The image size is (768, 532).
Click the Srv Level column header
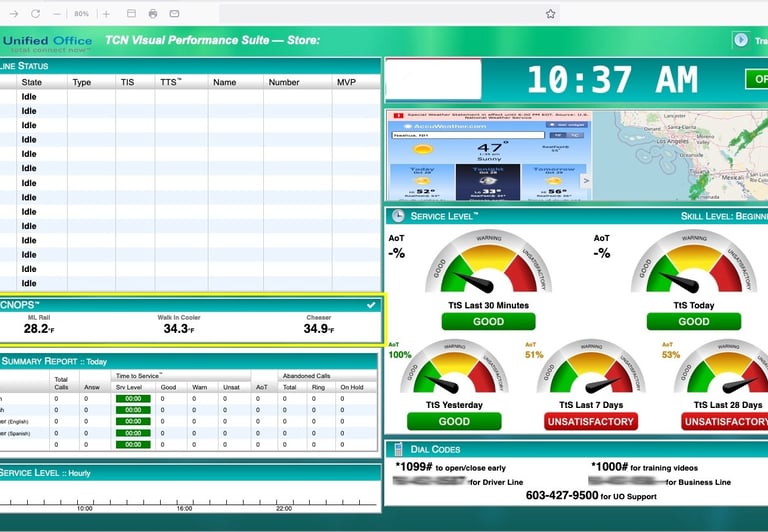coord(129,387)
